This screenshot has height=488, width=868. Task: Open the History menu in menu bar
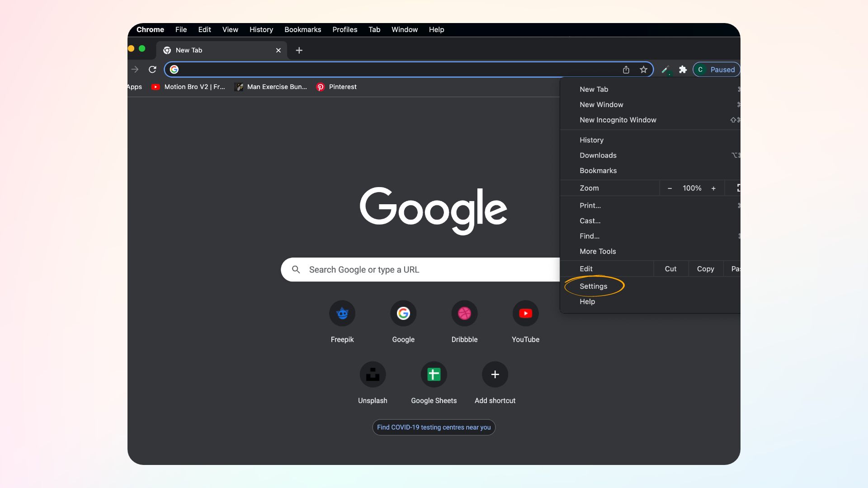261,29
